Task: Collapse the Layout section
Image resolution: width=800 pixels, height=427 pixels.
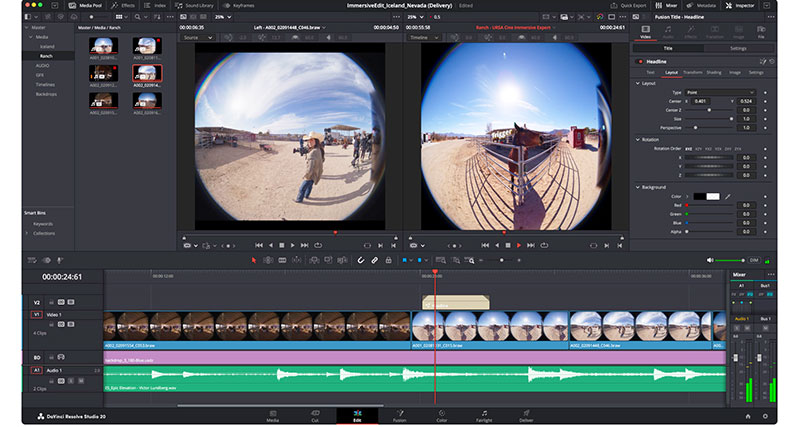Action: pyautogui.click(x=638, y=83)
